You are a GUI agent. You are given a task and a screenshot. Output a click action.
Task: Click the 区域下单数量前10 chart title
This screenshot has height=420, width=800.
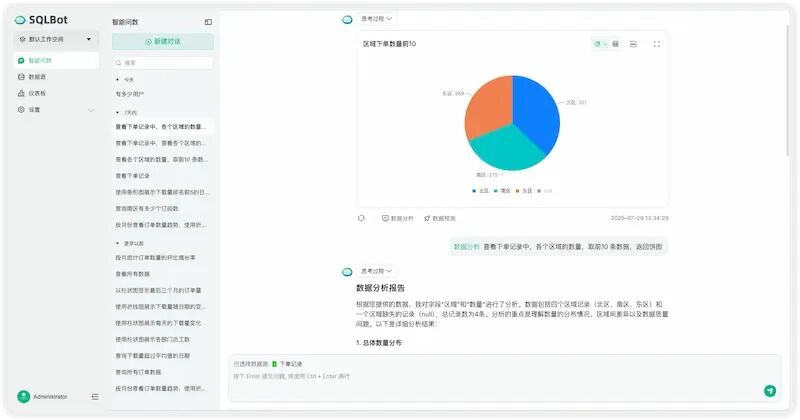coord(389,44)
